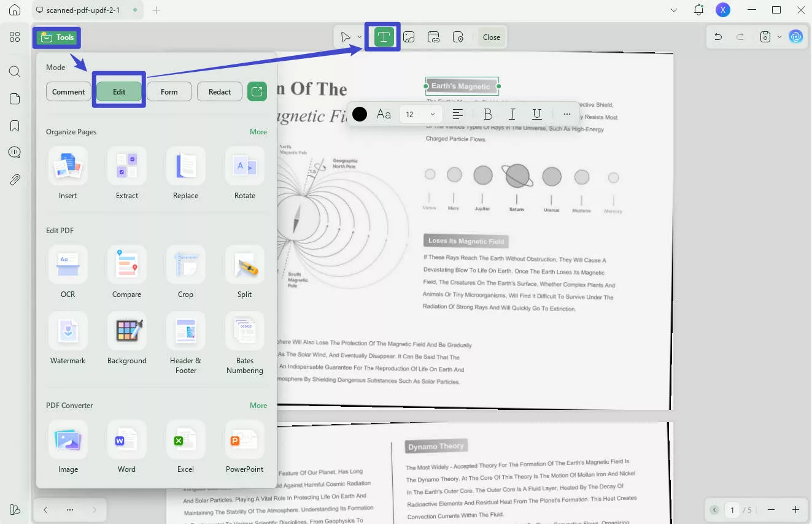The image size is (812, 524).
Task: Select the Link edit tool in toolbar
Action: [x=433, y=37]
